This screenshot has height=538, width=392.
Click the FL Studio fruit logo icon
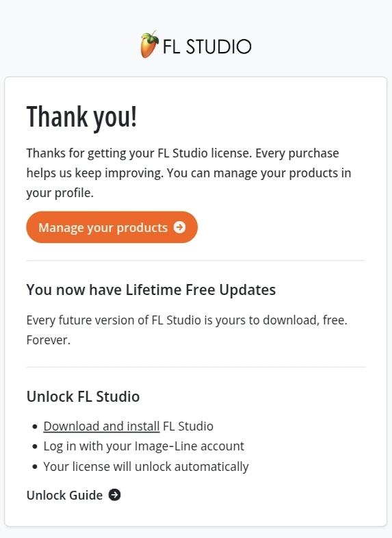[x=150, y=44]
